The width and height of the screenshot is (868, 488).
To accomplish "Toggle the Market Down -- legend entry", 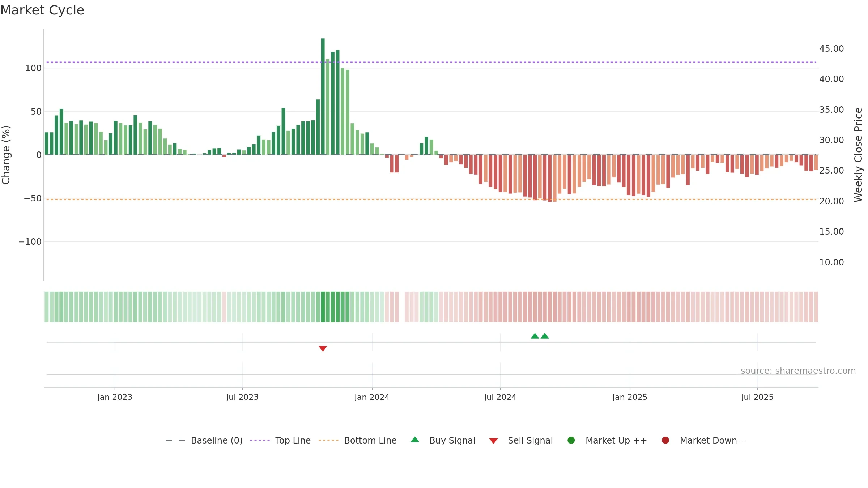I will point(704,440).
